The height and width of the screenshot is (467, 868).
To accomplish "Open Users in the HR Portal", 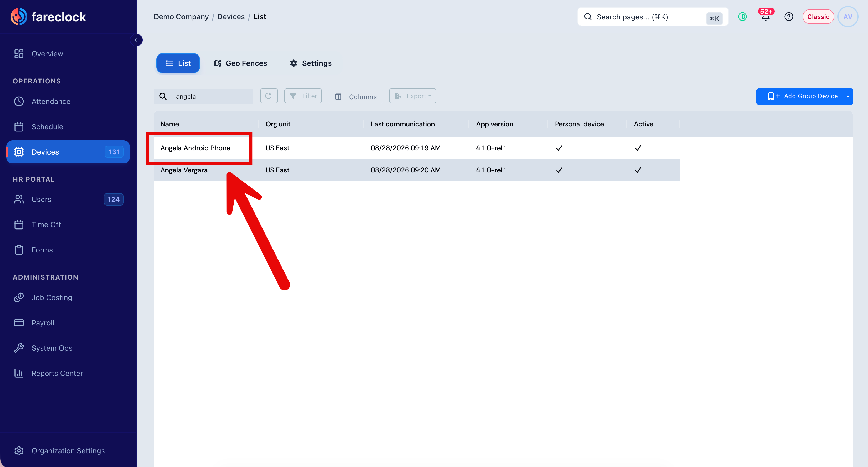I will (x=68, y=200).
